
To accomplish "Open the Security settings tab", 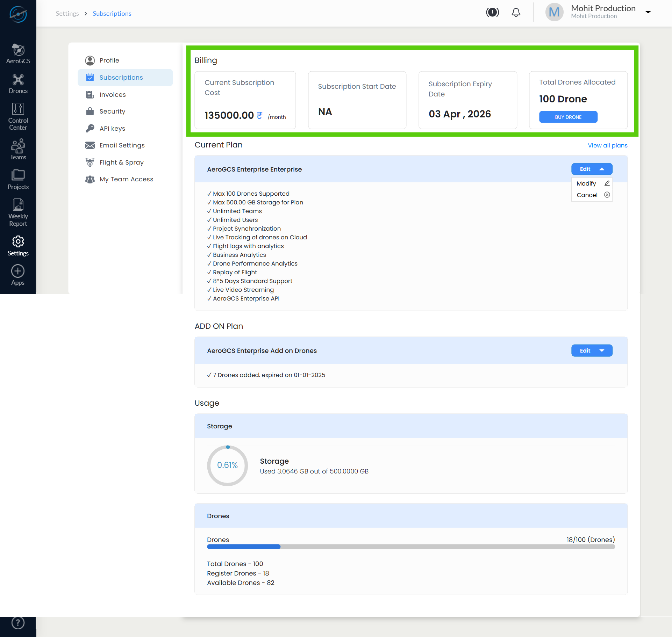I will tap(125, 111).
